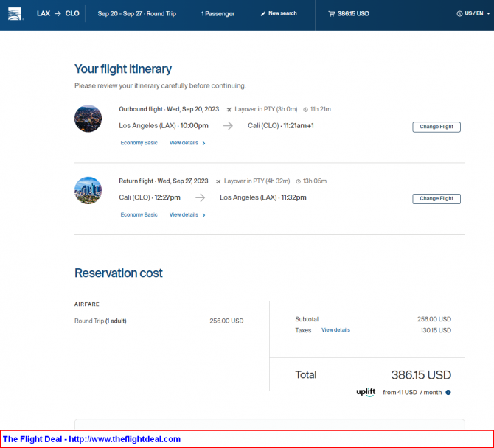Click the pencil icon beside New search
This screenshot has height=448, width=494.
tap(263, 13)
